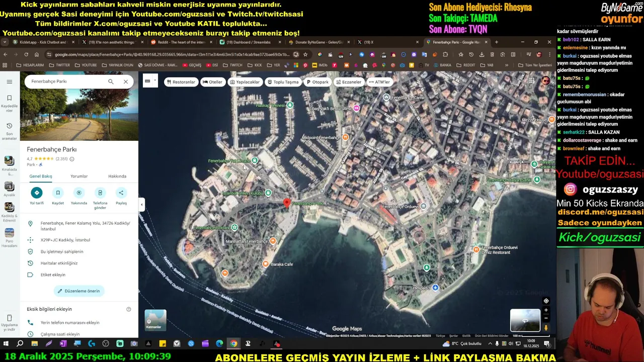Click the Street View pegman icon

pyautogui.click(x=546, y=328)
